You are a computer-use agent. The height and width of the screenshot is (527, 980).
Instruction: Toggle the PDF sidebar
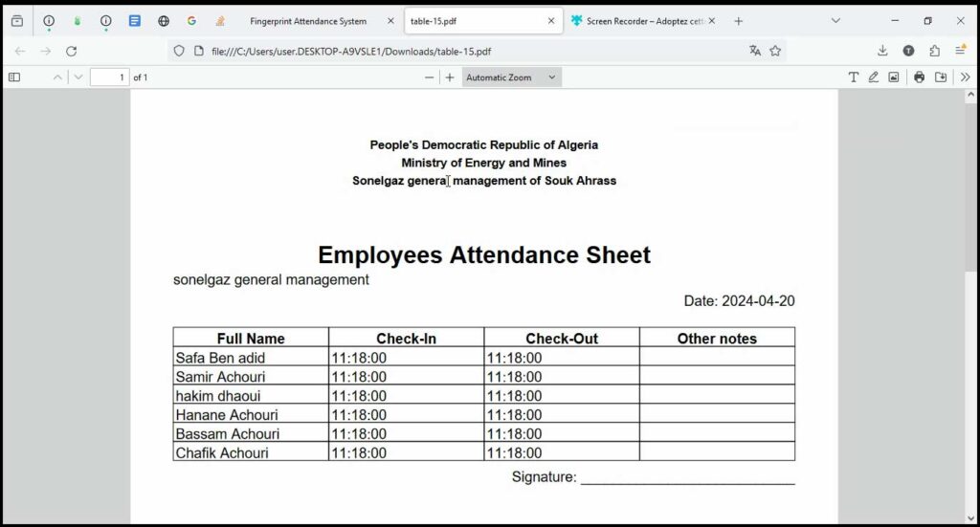(x=14, y=77)
